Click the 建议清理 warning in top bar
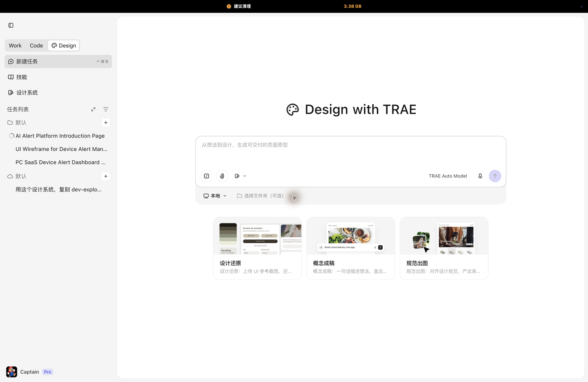Viewport: 588px width, 382px height. [238, 6]
